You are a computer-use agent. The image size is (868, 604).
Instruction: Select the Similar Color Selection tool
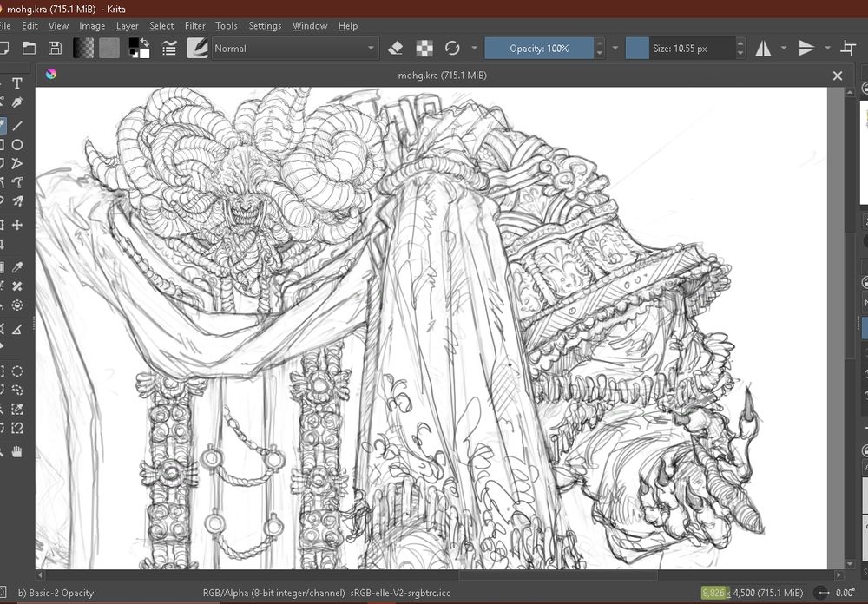(17, 409)
